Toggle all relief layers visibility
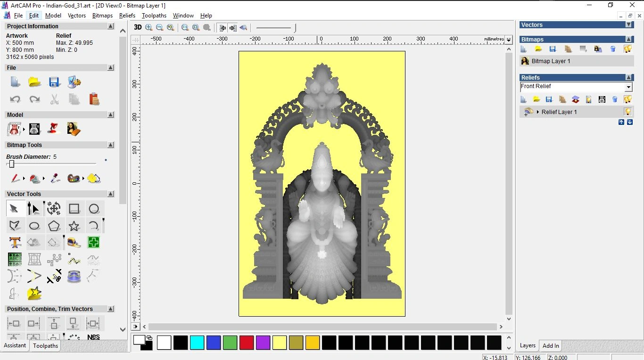Image resolution: width=644 pixels, height=360 pixels. tap(628, 99)
